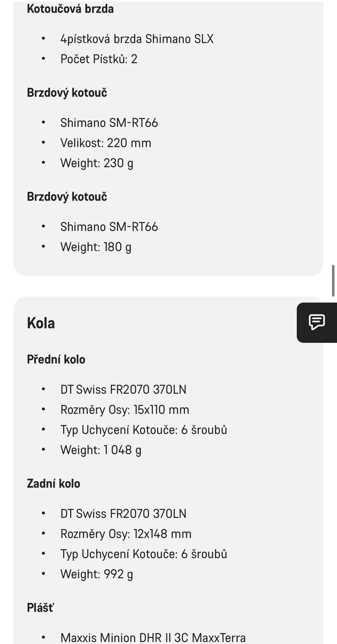Click the Velikost: 220 mm entry

tap(106, 143)
